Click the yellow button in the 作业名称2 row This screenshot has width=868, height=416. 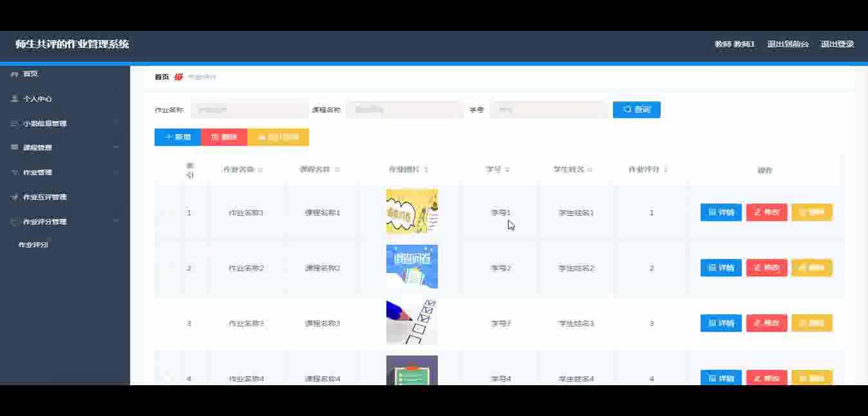coord(812,268)
